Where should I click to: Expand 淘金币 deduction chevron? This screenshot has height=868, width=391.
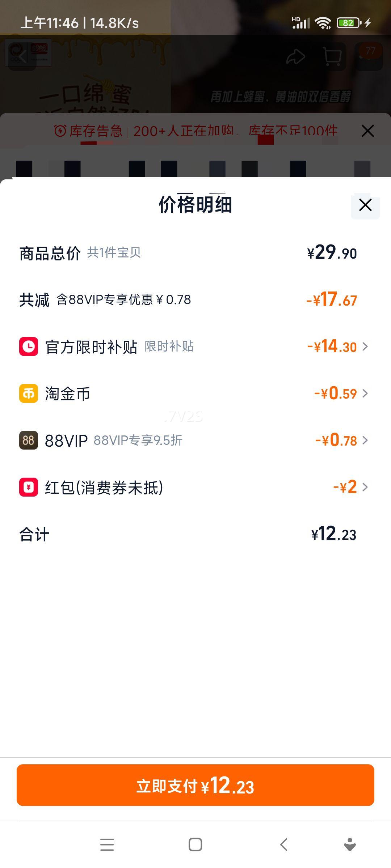365,393
